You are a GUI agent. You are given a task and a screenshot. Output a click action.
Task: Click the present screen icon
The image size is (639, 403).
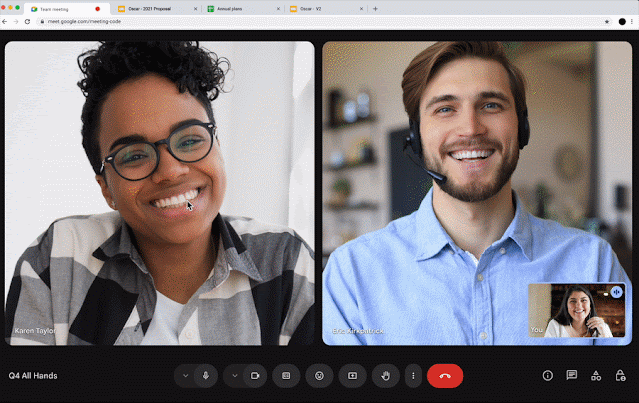click(x=352, y=376)
